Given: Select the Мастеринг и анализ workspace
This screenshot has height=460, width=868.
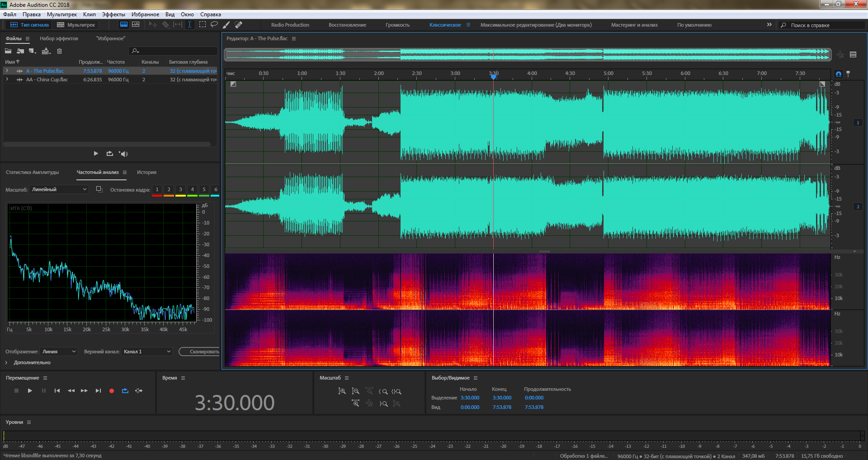Looking at the screenshot, I should click(x=634, y=25).
